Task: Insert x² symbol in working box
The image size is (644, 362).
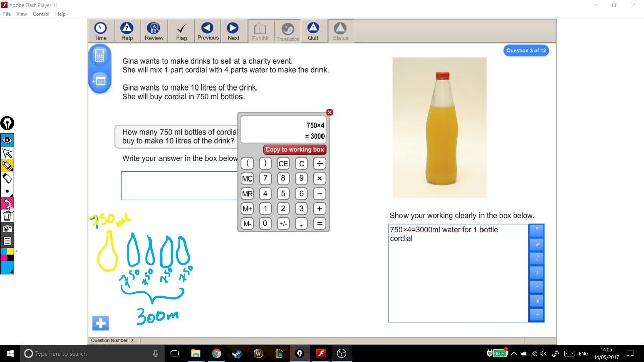Action: (537, 245)
